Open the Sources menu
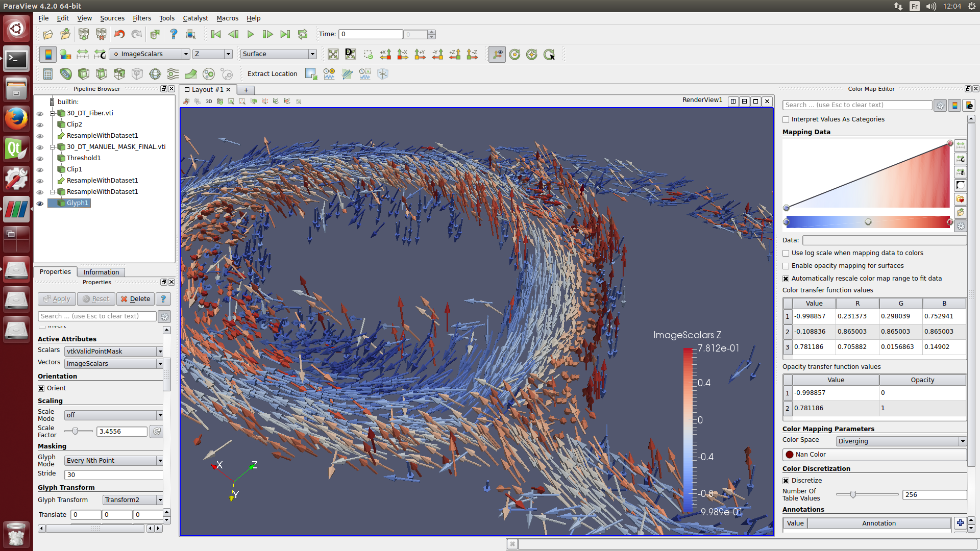Viewport: 980px width, 551px height. (112, 18)
